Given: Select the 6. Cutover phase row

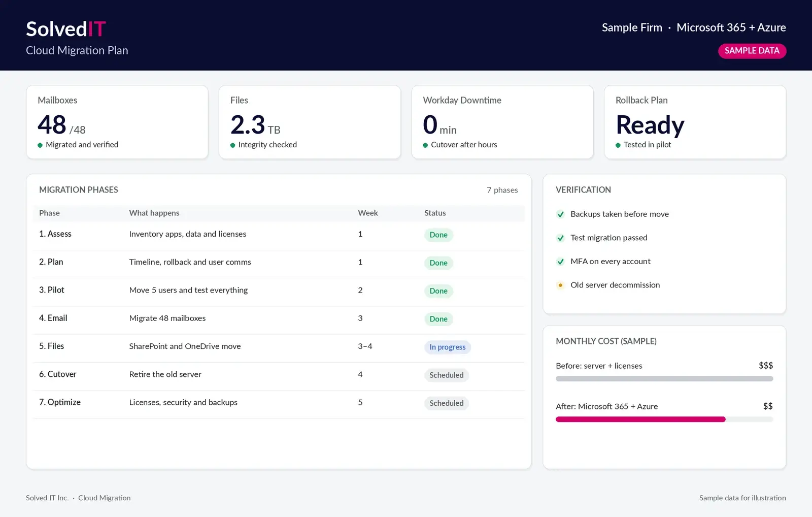Looking at the screenshot, I should tap(279, 376).
